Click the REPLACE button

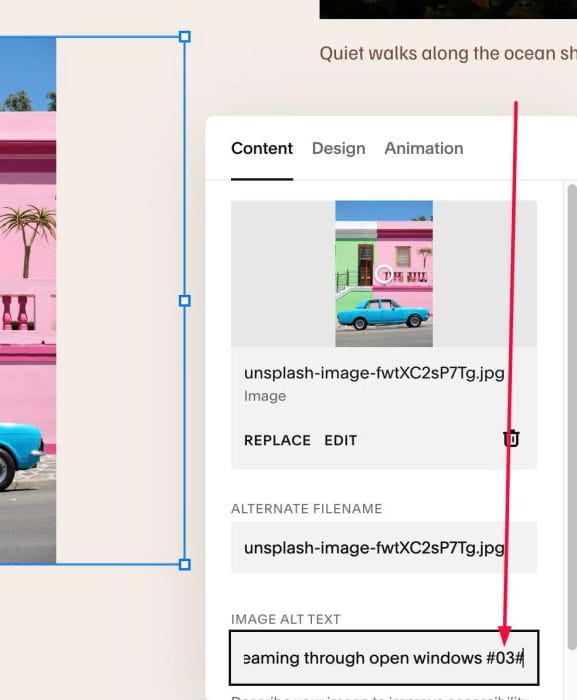[x=277, y=441]
